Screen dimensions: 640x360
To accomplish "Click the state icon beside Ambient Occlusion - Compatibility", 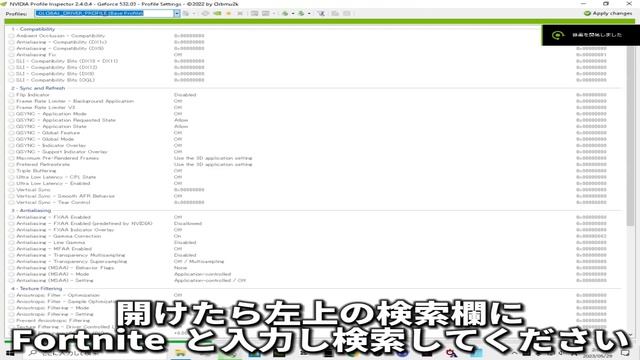I will point(12,36).
